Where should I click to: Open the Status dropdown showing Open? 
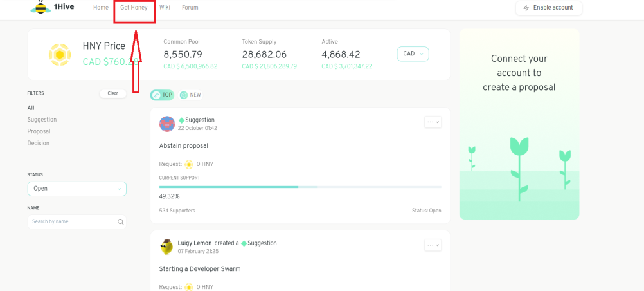tap(76, 189)
